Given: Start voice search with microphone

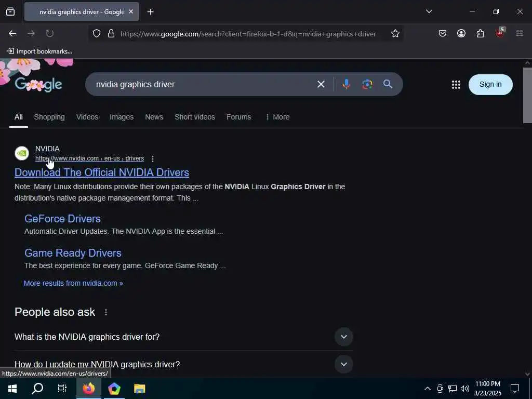Looking at the screenshot, I should click(x=346, y=84).
